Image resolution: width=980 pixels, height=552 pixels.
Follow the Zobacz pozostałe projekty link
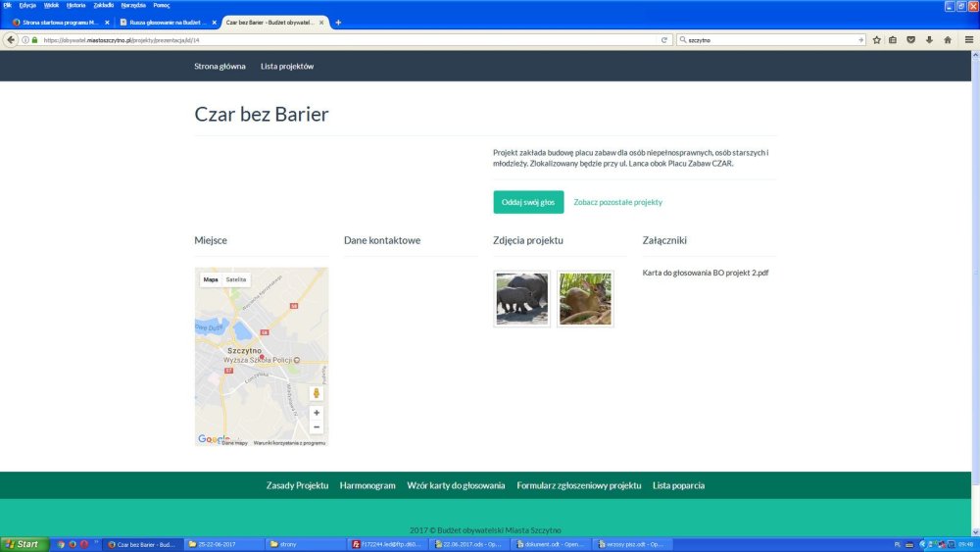(617, 202)
